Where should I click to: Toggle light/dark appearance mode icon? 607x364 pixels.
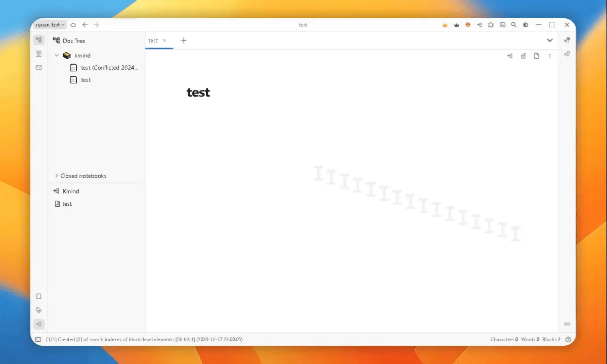(526, 25)
